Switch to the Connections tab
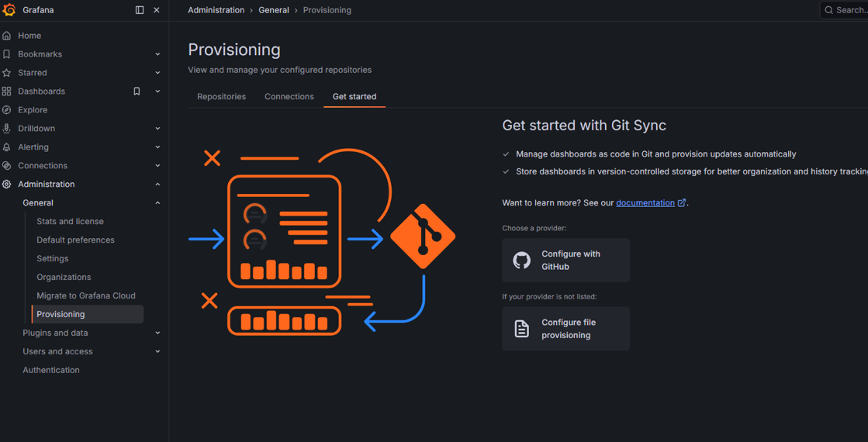The height and width of the screenshot is (442, 868). (289, 97)
